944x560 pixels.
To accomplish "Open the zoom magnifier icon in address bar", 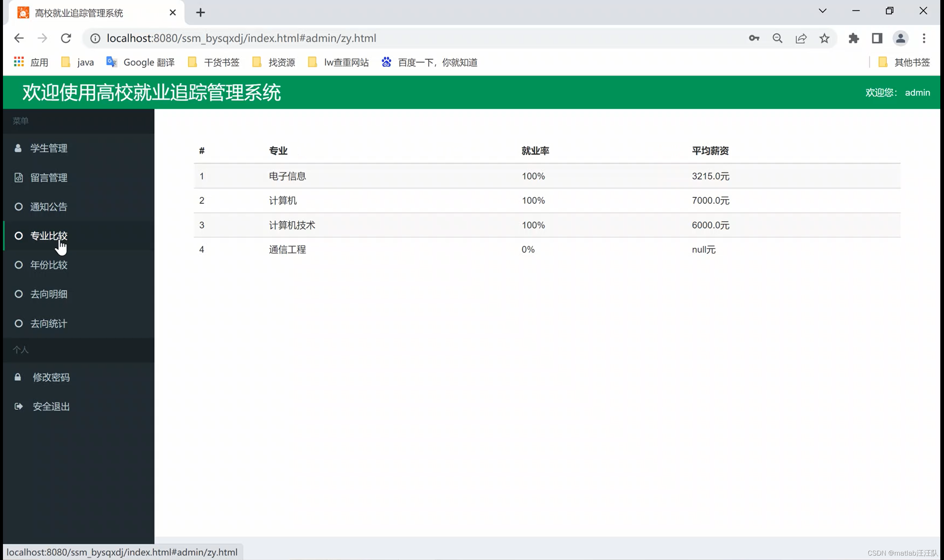I will coord(777,38).
